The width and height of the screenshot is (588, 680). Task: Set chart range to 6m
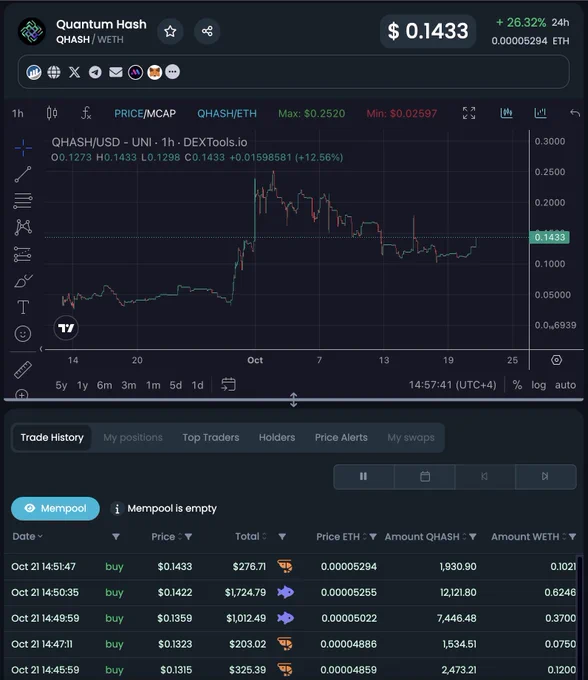tap(104, 385)
